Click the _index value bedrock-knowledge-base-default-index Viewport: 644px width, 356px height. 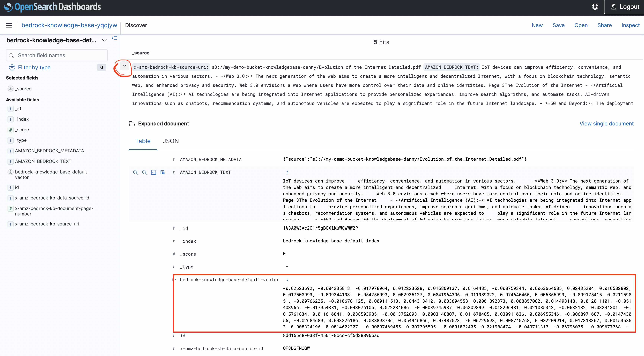point(331,241)
